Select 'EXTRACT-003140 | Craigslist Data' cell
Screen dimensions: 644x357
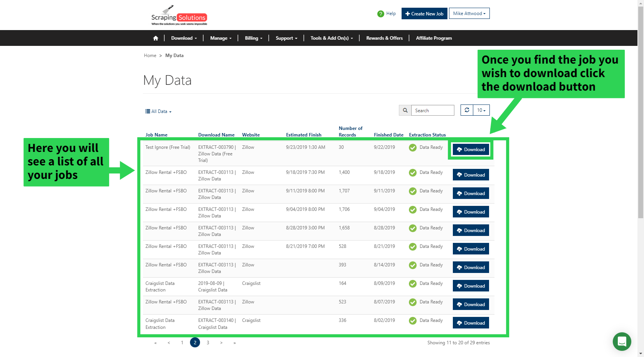click(x=217, y=324)
